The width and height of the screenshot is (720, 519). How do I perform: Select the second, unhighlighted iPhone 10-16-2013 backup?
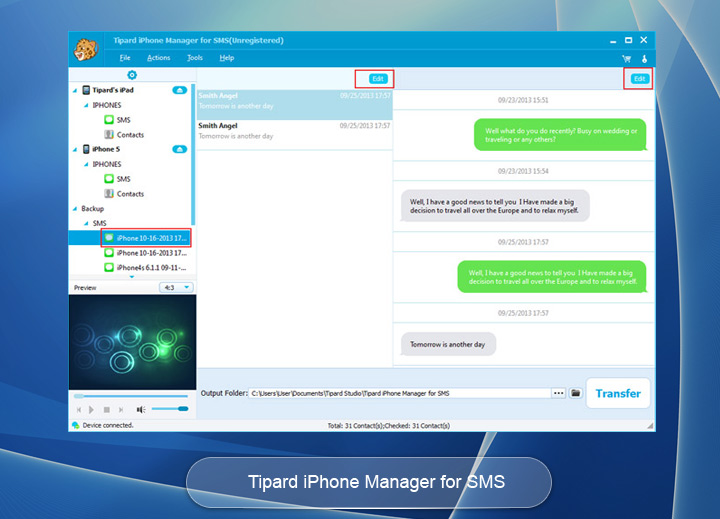146,253
